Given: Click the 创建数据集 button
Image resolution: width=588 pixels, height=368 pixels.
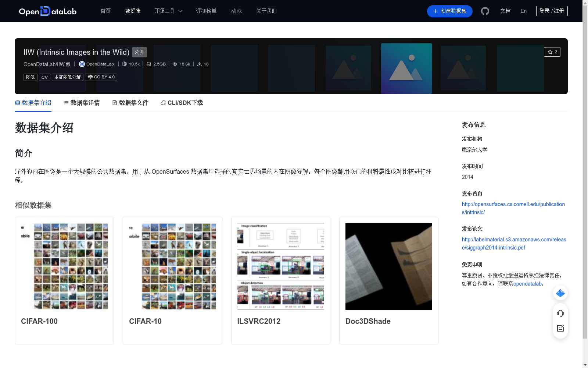Looking at the screenshot, I should pyautogui.click(x=449, y=11).
